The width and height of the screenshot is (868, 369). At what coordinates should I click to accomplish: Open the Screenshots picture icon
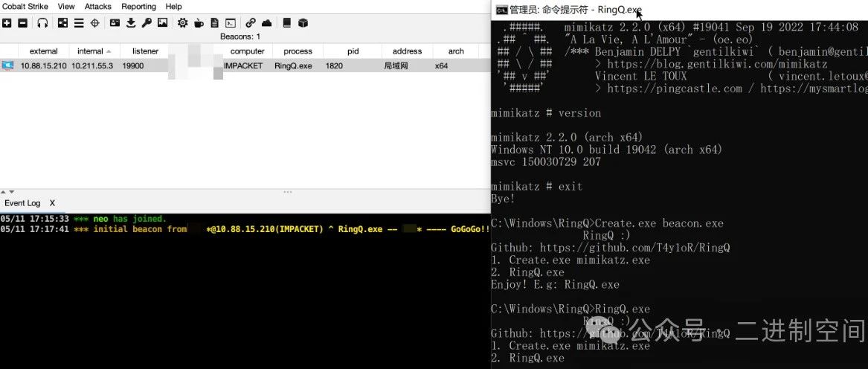(x=162, y=23)
